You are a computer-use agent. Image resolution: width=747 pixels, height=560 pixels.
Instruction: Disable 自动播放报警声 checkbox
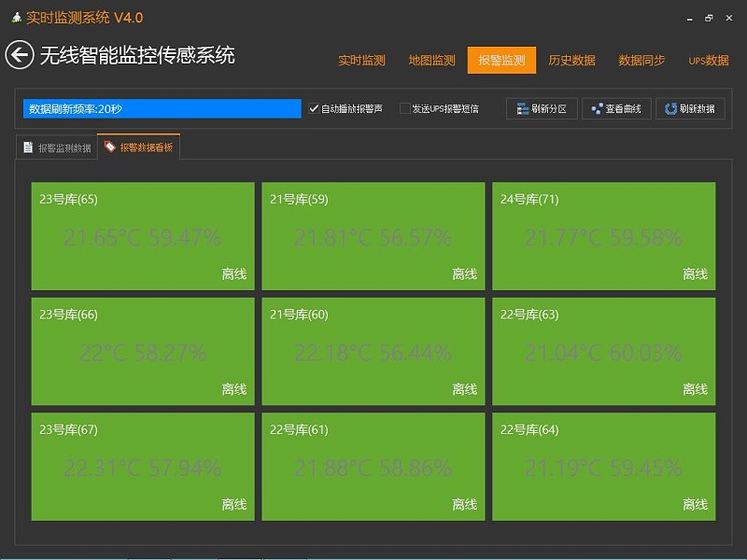coord(312,108)
